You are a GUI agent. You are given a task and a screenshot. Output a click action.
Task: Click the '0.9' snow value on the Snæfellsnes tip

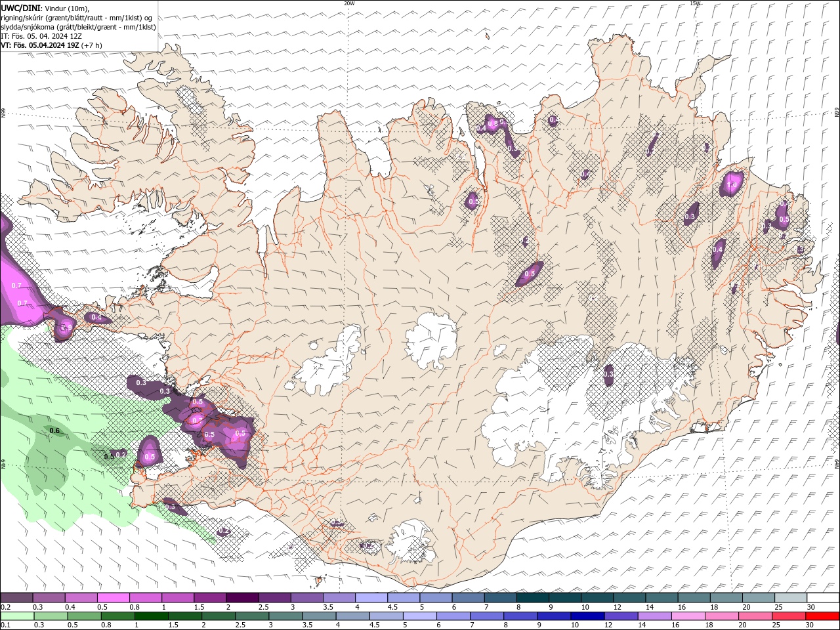[x=67, y=327]
